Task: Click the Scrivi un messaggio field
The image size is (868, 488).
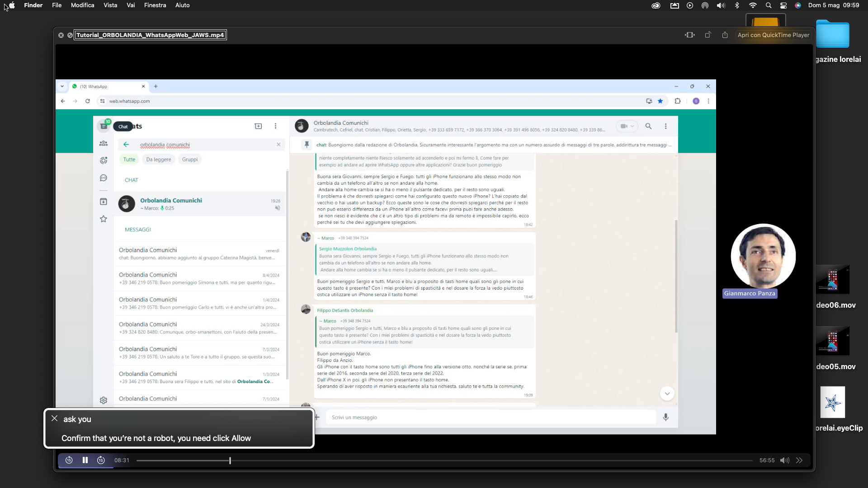Action: (491, 418)
